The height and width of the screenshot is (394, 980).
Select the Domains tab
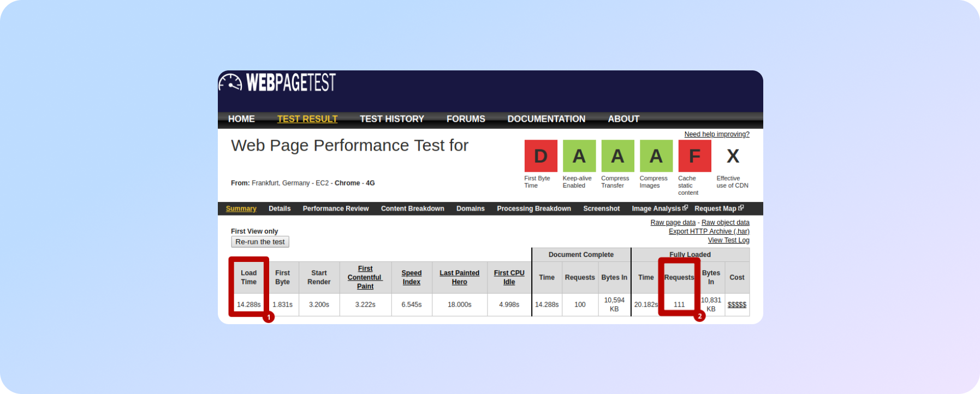(x=471, y=208)
